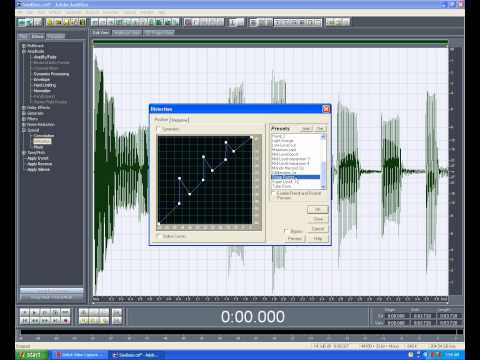
Task: Zoom out horizontally on the waveform
Action: coord(94,312)
